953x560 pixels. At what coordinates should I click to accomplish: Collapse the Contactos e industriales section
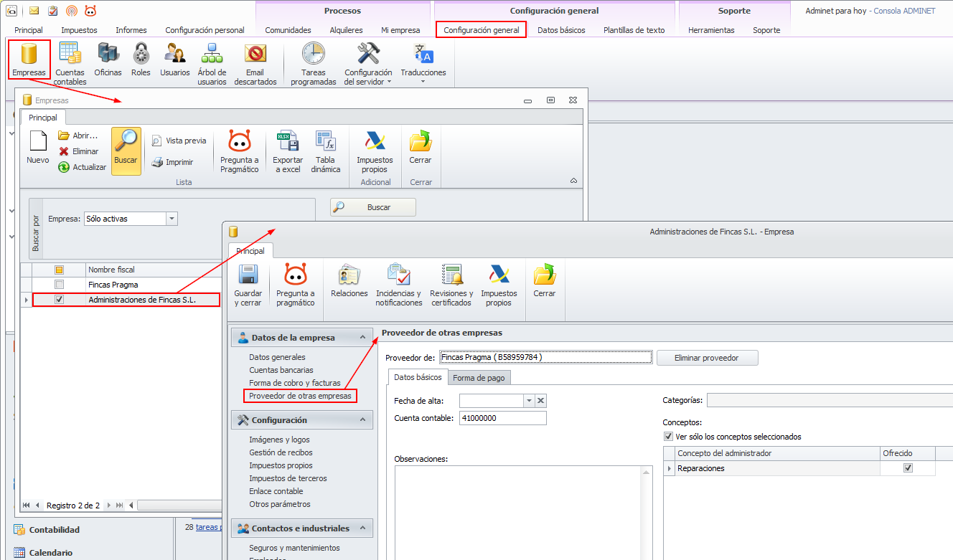364,528
